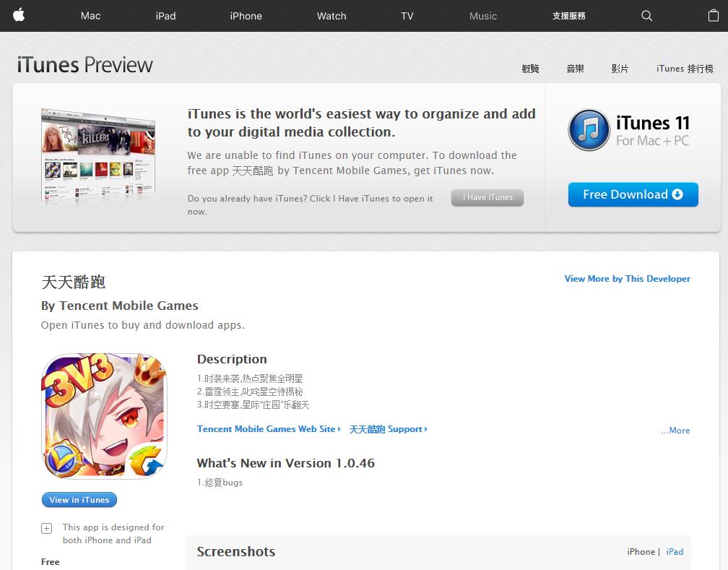
Task: Click the Apple logo icon
Action: click(x=19, y=15)
